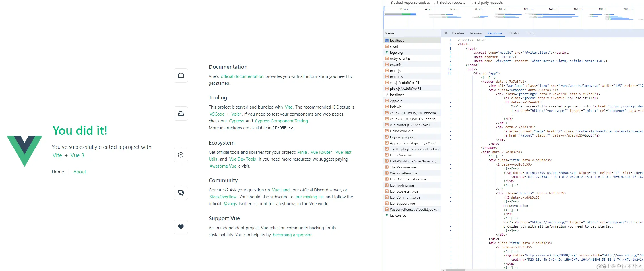Click the response pane horizontal scrollbar
The width and height of the screenshot is (644, 271).
(x=455, y=270)
